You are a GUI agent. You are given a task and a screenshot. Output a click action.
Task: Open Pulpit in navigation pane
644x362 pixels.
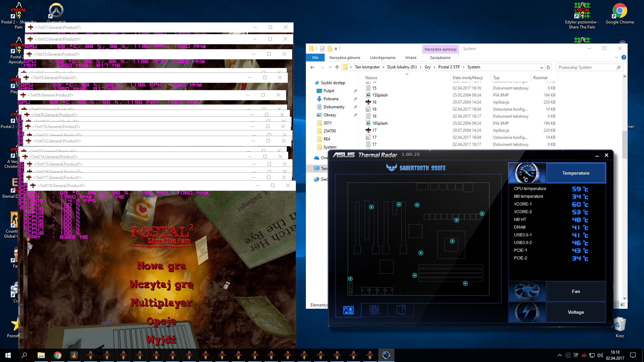(329, 91)
